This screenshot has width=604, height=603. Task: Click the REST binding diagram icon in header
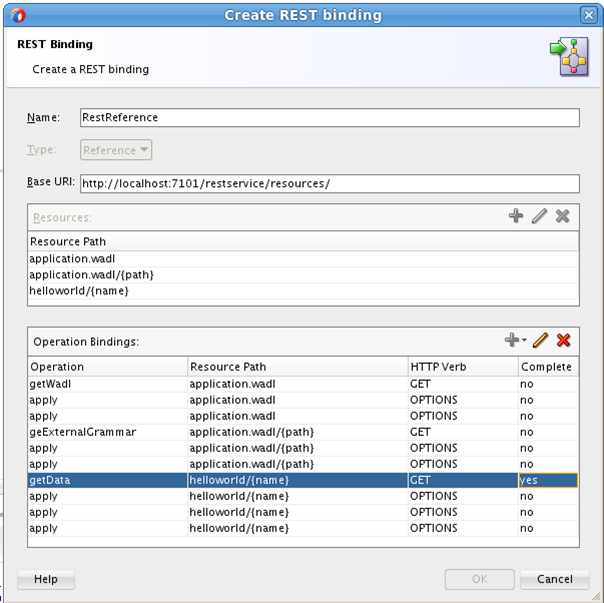pos(569,57)
